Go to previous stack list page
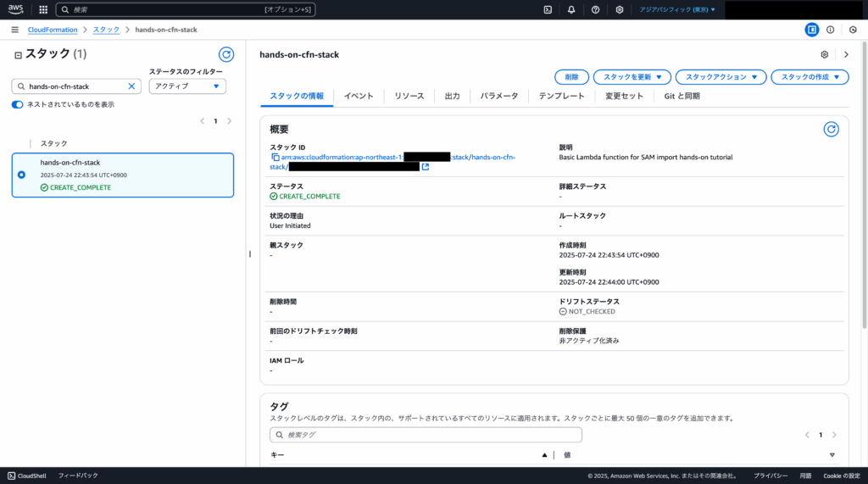 tap(202, 121)
